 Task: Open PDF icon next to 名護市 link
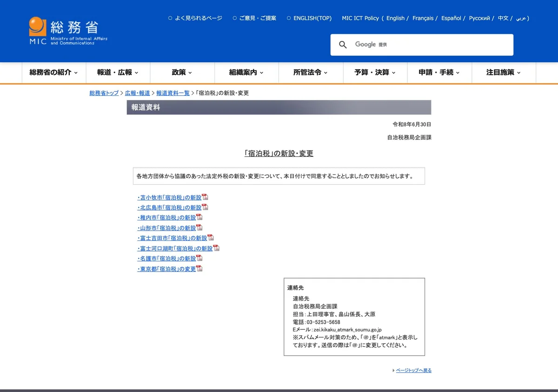[x=199, y=258]
